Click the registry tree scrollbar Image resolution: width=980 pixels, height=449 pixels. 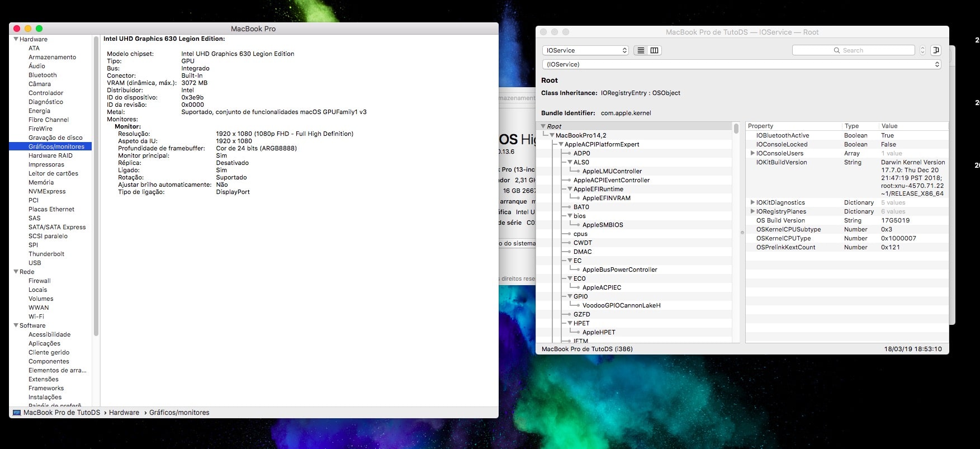pyautogui.click(x=736, y=129)
